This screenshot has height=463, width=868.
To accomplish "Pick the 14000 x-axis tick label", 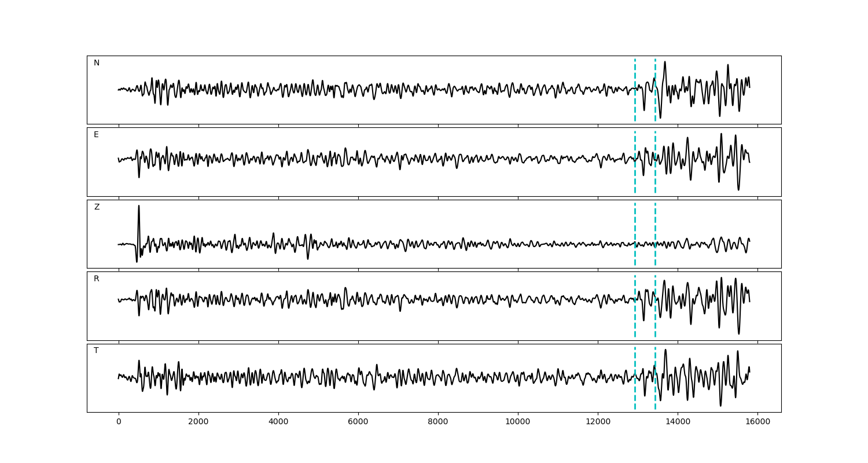I will (678, 422).
